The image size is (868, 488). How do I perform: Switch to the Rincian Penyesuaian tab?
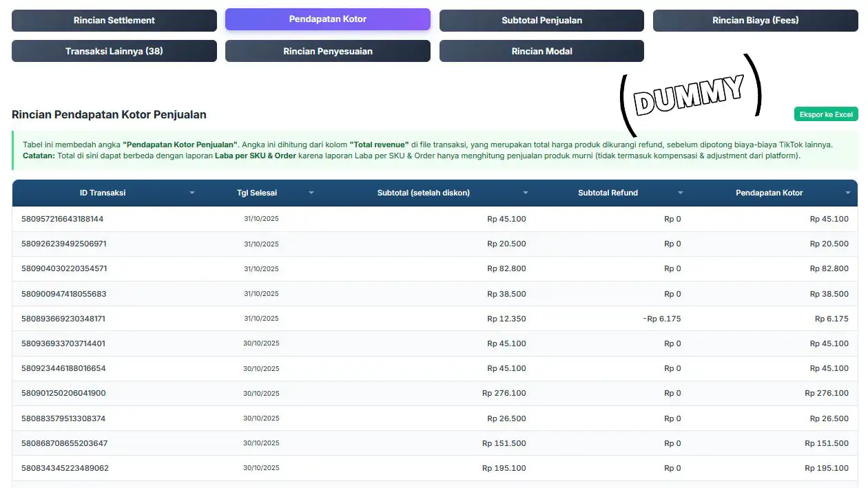click(x=327, y=51)
